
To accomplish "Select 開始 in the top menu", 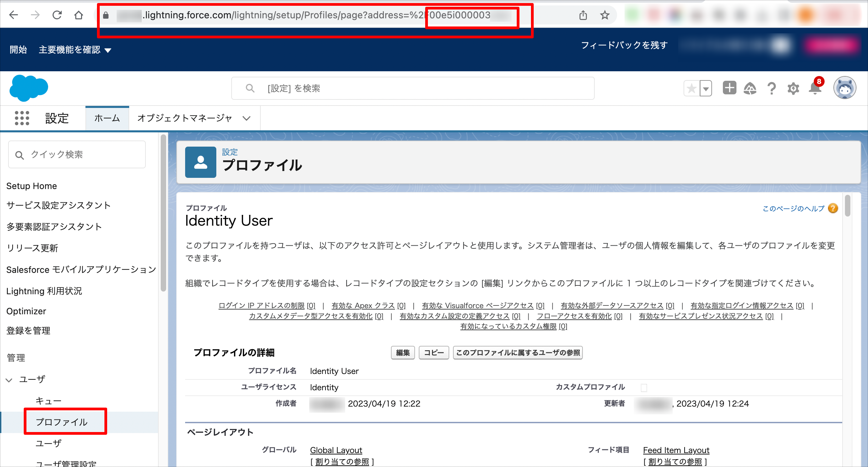I will [18, 50].
